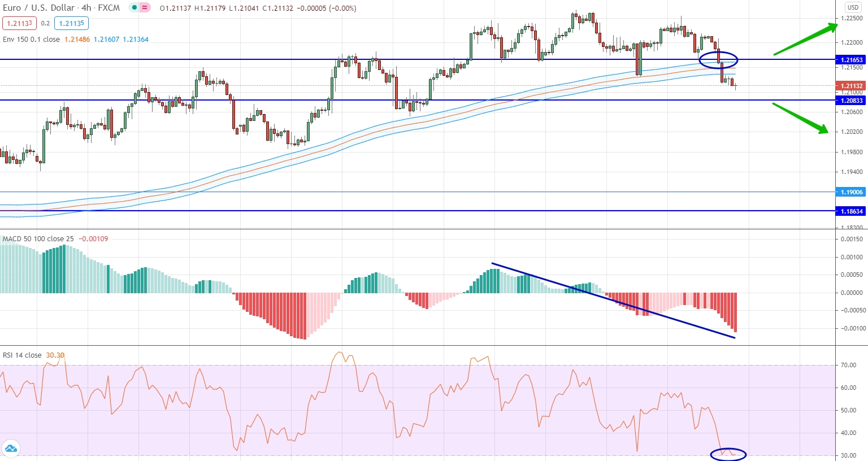Click the pink approximate-data indicator icon
The height and width of the screenshot is (461, 868).
click(x=145, y=8)
